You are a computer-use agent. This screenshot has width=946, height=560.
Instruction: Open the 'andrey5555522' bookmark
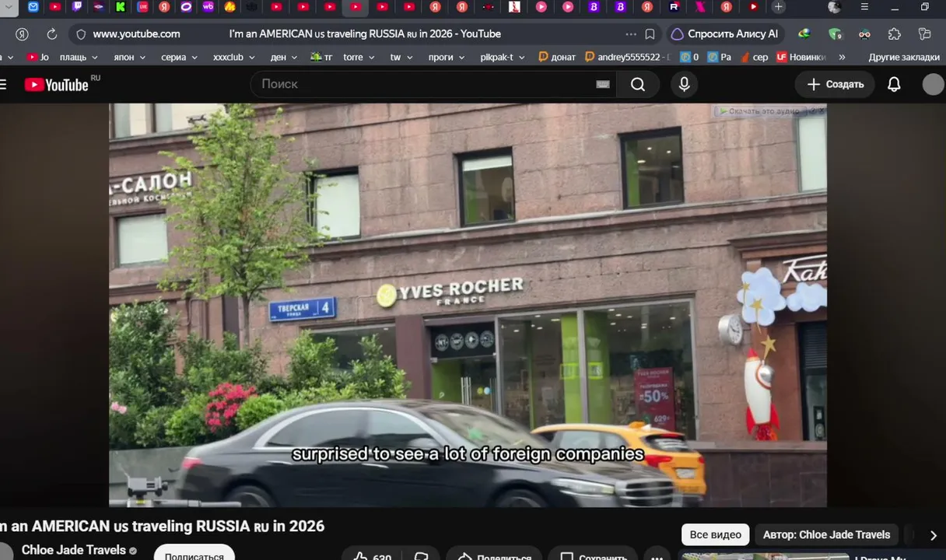[627, 58]
